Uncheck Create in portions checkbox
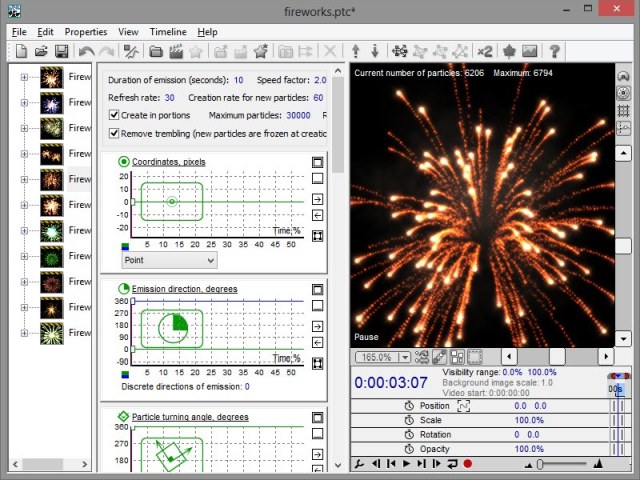The height and width of the screenshot is (480, 640). [114, 115]
